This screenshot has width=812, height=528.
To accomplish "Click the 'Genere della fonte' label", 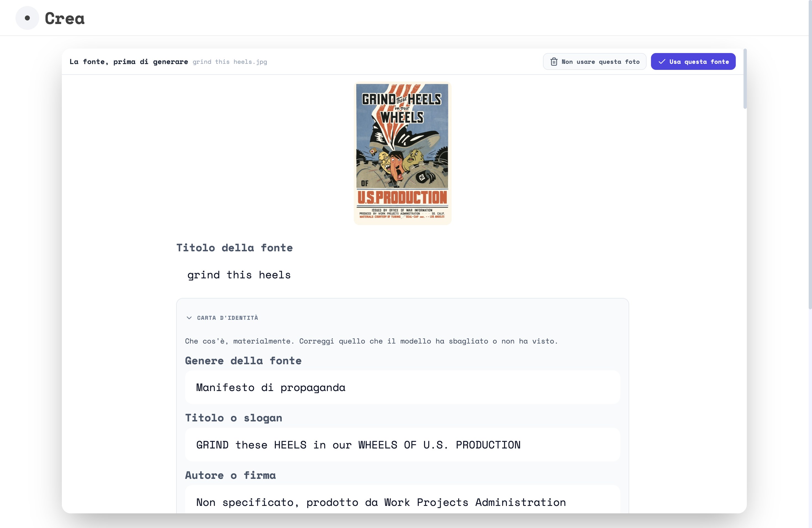I will coord(243,361).
